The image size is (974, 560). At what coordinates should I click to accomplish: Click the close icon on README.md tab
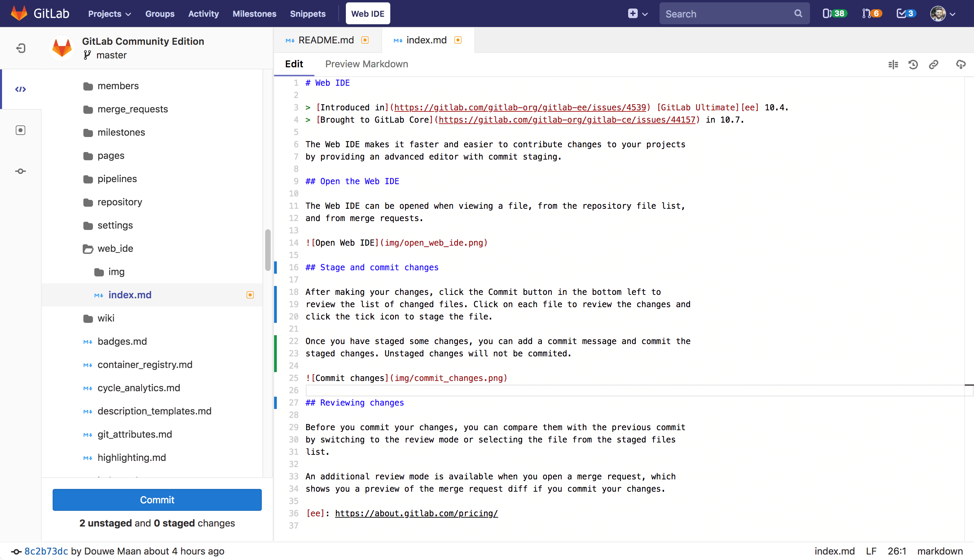(365, 40)
